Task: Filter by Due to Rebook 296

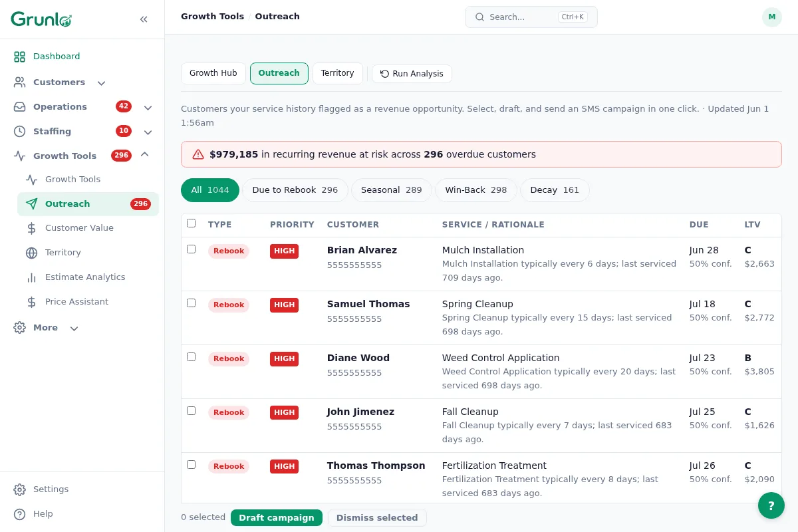Action: coord(295,190)
